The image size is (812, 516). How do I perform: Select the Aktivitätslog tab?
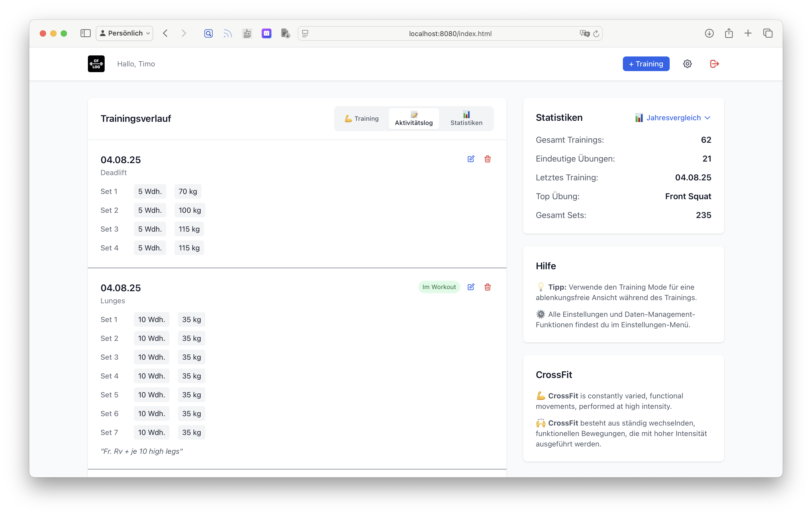(x=414, y=118)
